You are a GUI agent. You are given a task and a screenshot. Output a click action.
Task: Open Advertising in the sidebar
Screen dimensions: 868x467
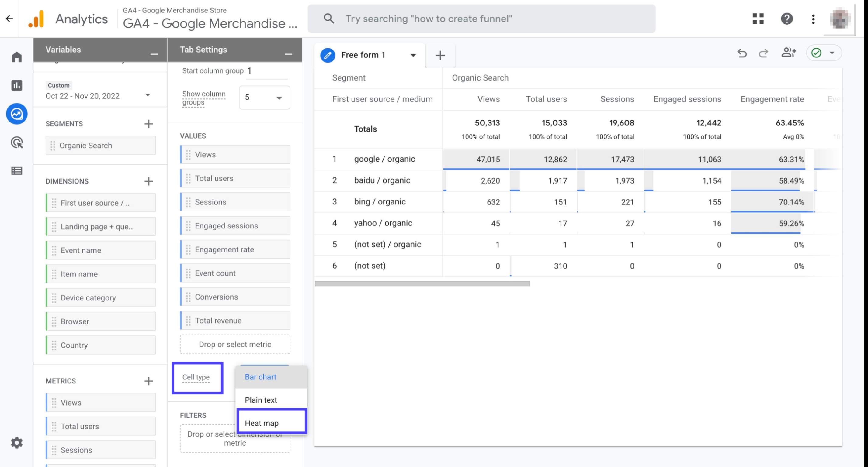click(16, 143)
